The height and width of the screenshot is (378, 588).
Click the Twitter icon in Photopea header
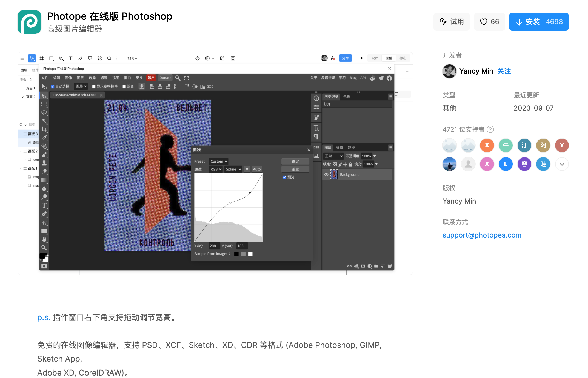[x=381, y=78]
